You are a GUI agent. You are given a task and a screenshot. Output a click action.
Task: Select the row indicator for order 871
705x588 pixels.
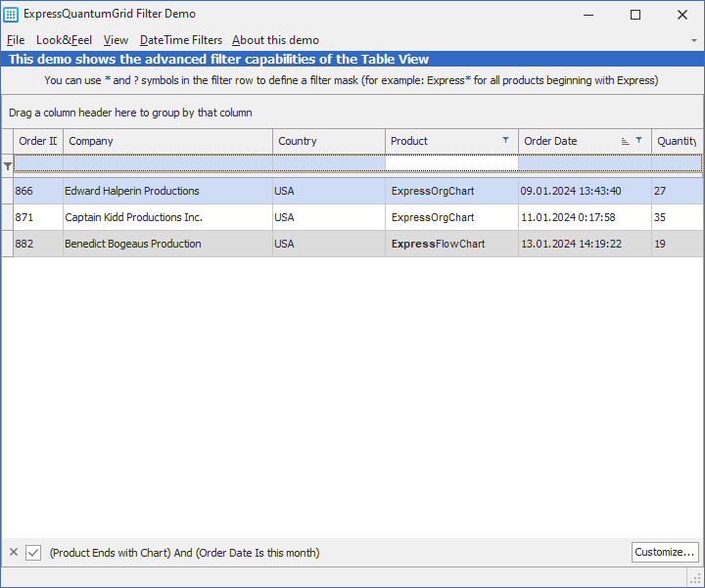coord(7,217)
